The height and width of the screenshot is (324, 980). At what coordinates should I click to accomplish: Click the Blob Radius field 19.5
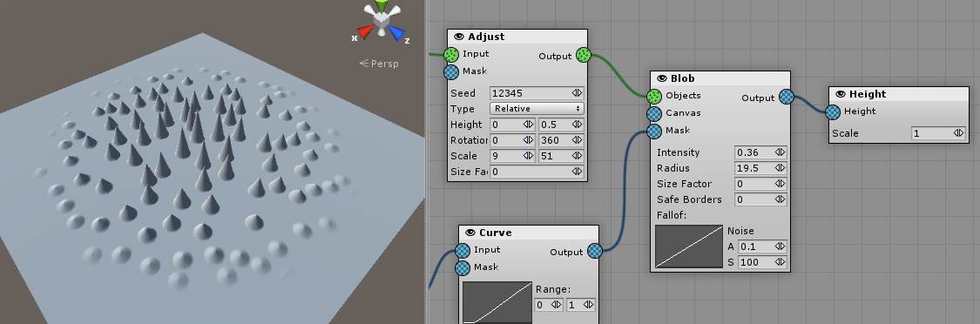click(x=760, y=168)
